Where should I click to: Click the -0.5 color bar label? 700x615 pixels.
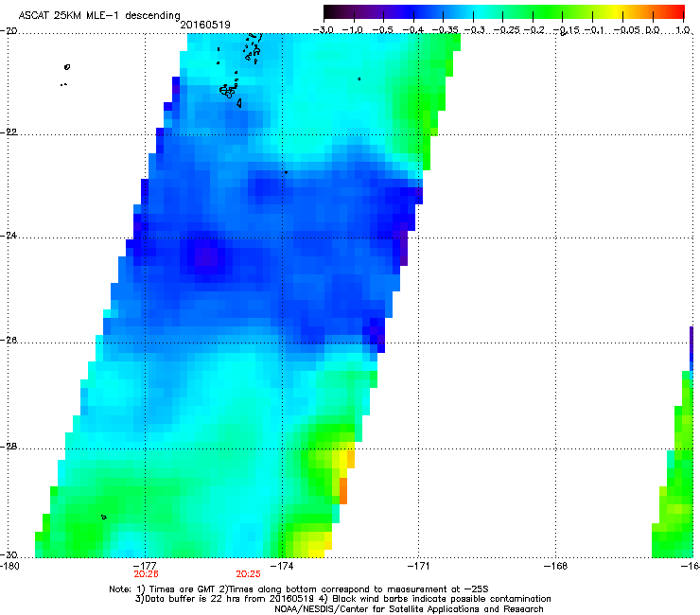coord(383,30)
